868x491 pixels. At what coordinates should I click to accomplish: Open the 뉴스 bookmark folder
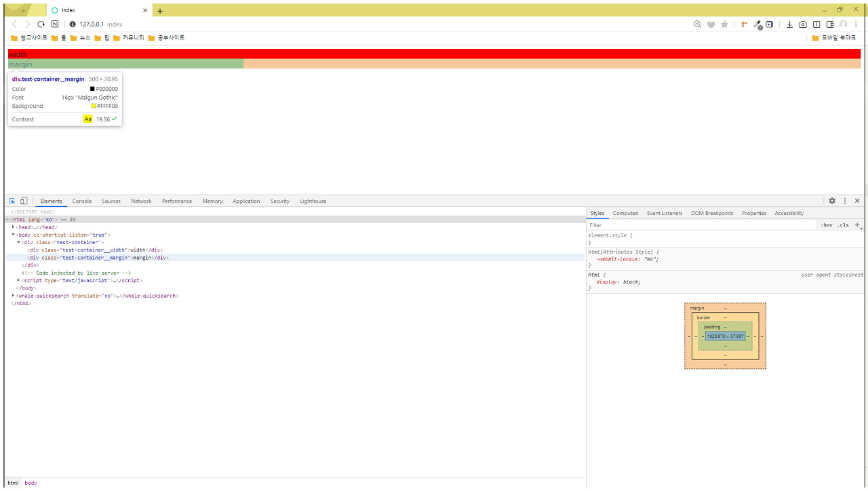[81, 38]
